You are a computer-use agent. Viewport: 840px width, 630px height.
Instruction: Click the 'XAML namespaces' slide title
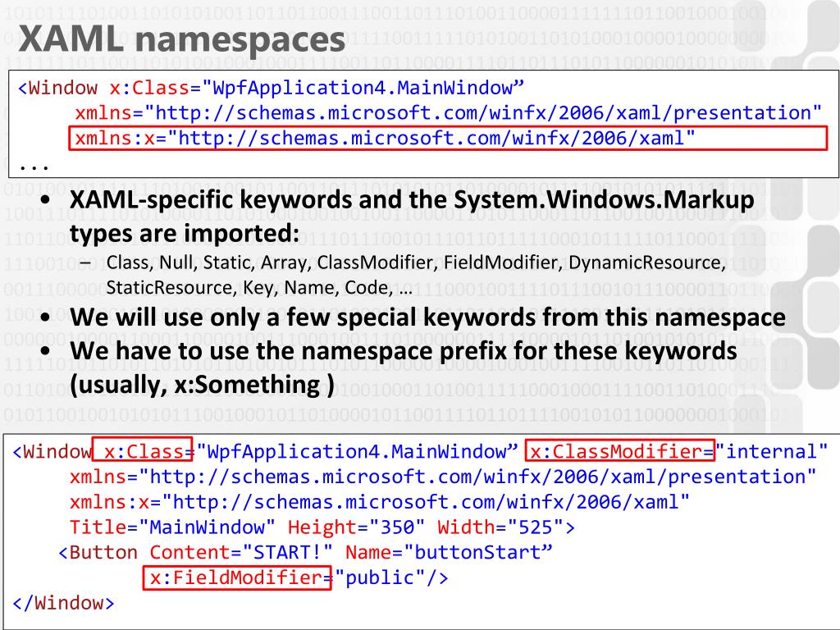(x=181, y=39)
